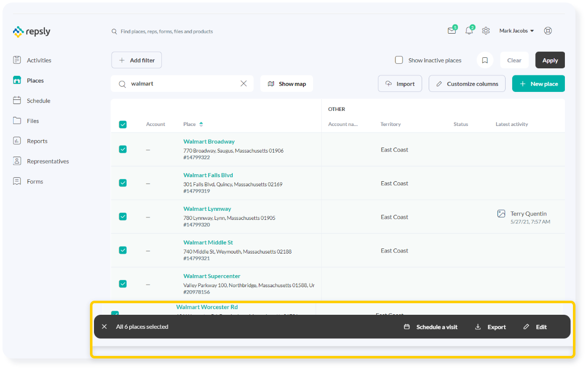This screenshot has height=371, width=588.
Task: Open Forms in the sidebar
Action: coord(35,182)
